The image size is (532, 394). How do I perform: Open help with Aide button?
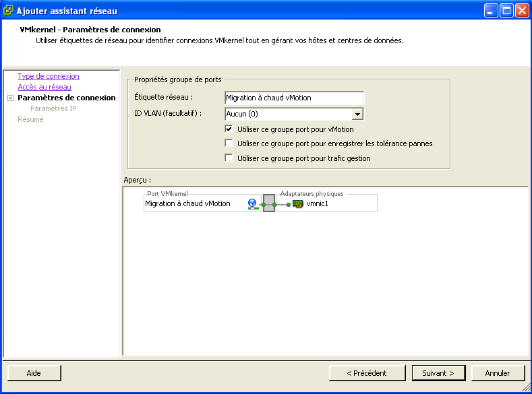click(34, 372)
